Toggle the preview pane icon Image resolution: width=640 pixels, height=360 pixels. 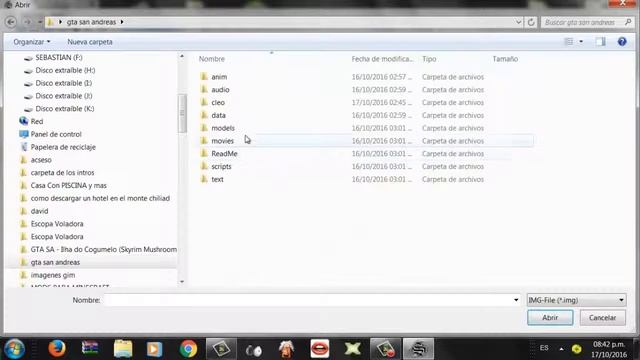click(x=600, y=42)
